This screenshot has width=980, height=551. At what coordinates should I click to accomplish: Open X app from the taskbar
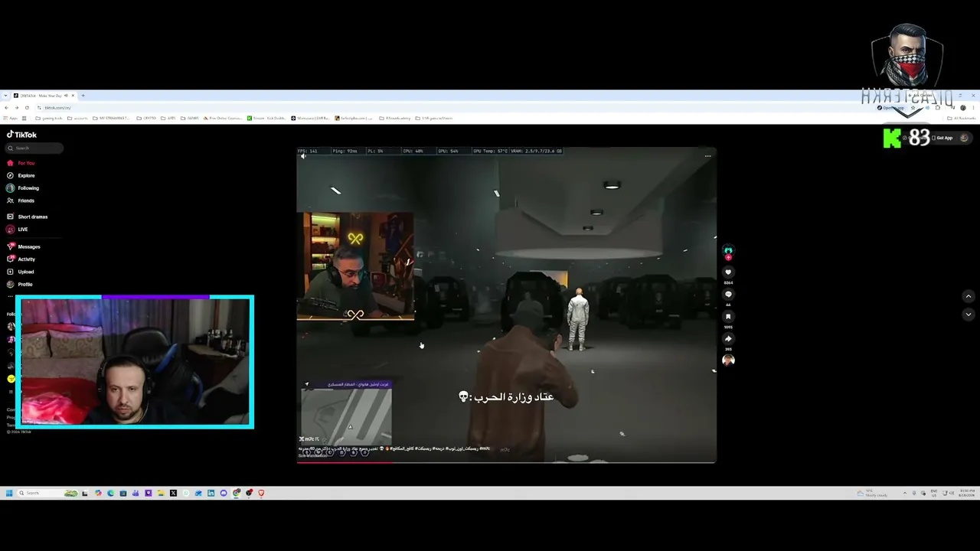[173, 493]
